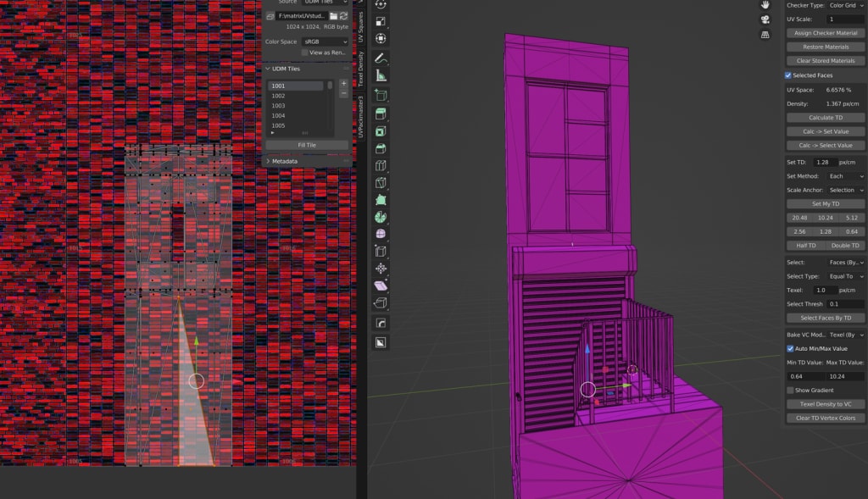The width and height of the screenshot is (868, 499).
Task: Open the Color Space sRGB dropdown
Action: tap(325, 41)
